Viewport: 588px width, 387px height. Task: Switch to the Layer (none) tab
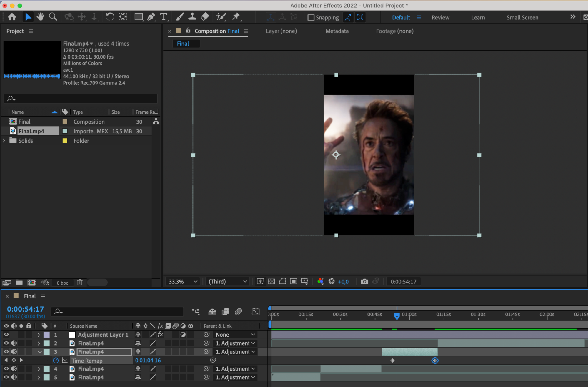click(x=281, y=31)
